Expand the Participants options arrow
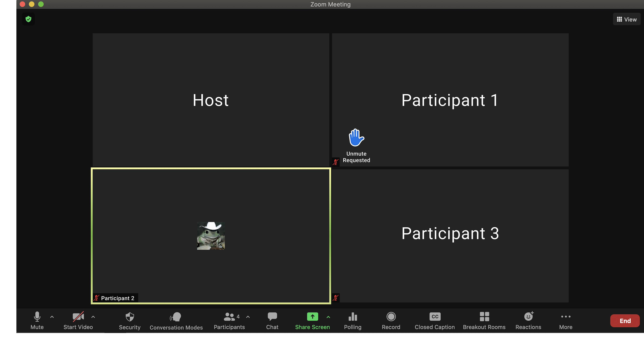The width and height of the screenshot is (644, 339). pos(248,317)
